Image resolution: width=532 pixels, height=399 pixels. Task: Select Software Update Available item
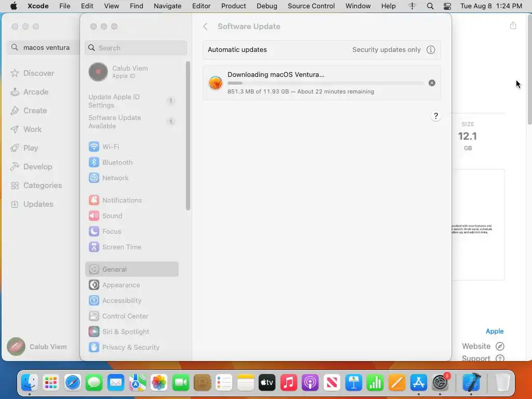(x=131, y=122)
